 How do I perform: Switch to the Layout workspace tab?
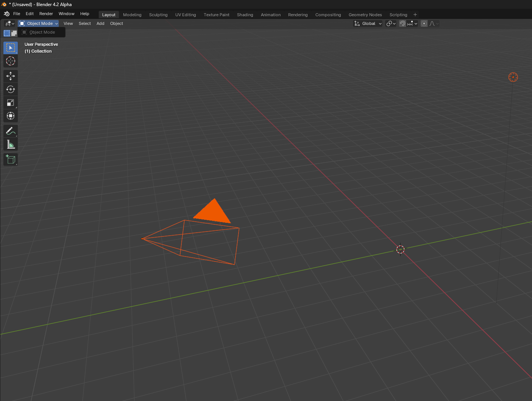(109, 15)
